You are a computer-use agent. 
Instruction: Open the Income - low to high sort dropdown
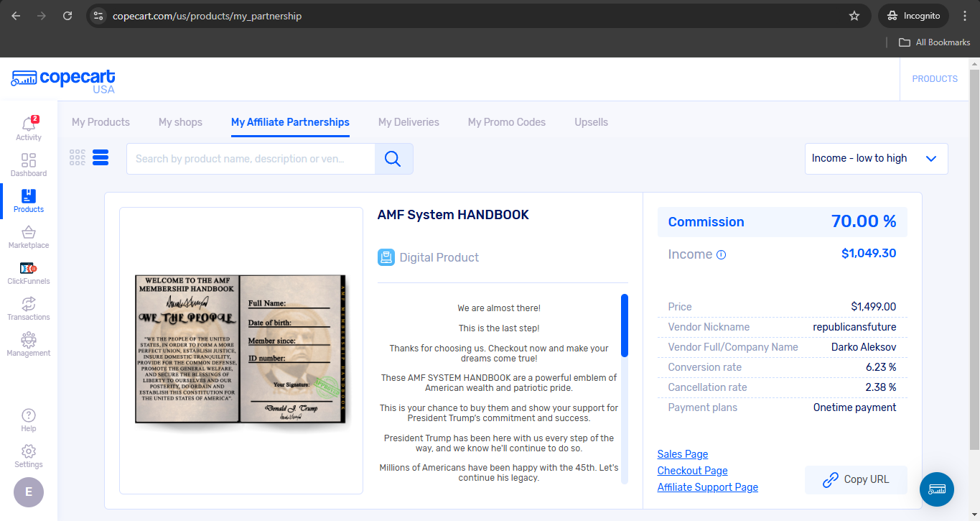click(x=876, y=159)
